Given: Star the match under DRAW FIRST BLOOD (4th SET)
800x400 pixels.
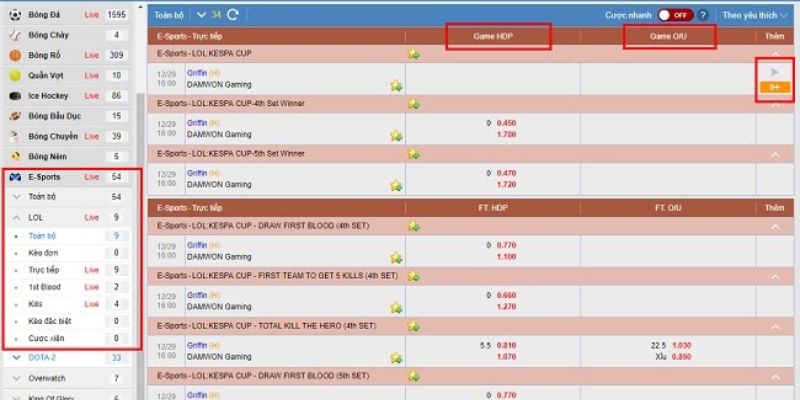Looking at the screenshot, I should 396,258.
